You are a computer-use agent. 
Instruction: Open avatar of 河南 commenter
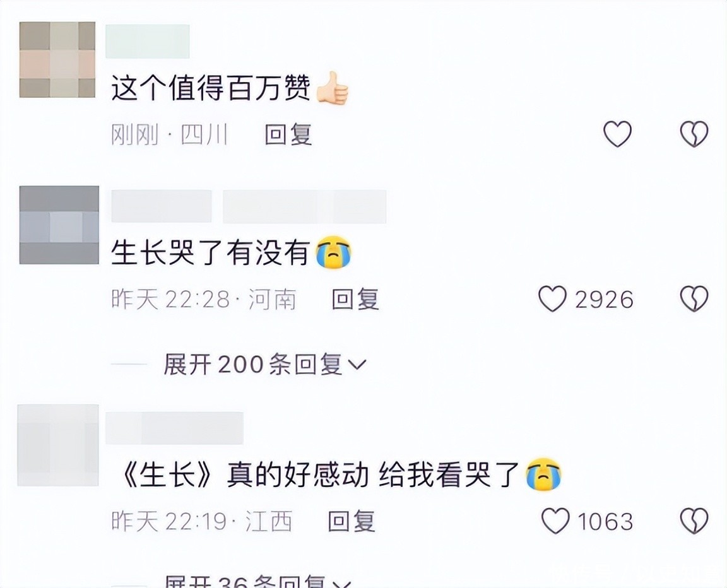click(x=59, y=225)
